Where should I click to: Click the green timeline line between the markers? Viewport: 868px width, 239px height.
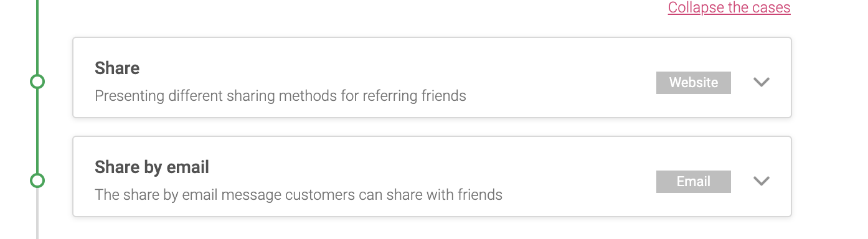pos(37,131)
